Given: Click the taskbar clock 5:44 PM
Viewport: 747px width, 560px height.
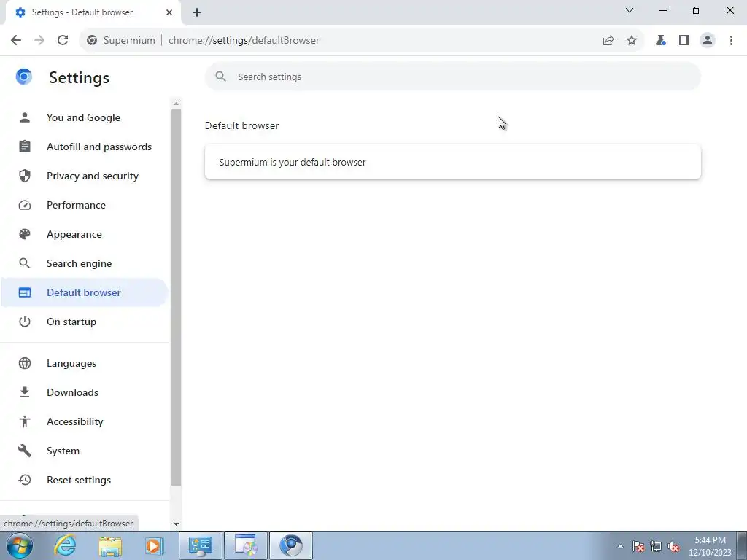Looking at the screenshot, I should (710, 540).
